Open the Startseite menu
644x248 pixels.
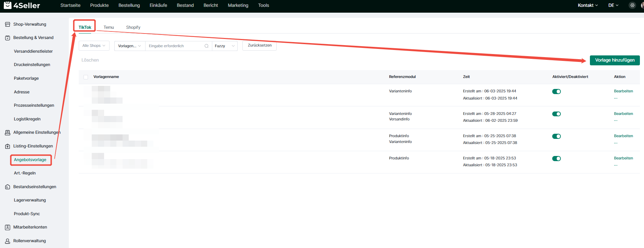click(71, 5)
